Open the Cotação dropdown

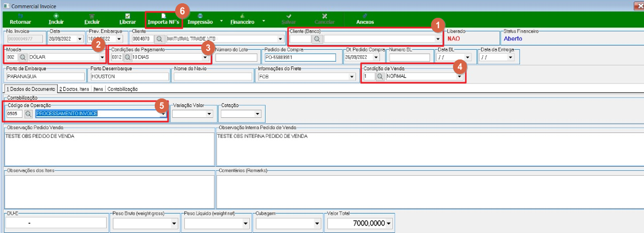coord(257,114)
